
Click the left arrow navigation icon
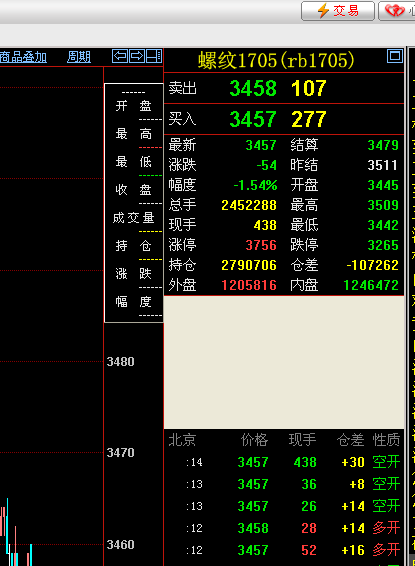pos(120,56)
